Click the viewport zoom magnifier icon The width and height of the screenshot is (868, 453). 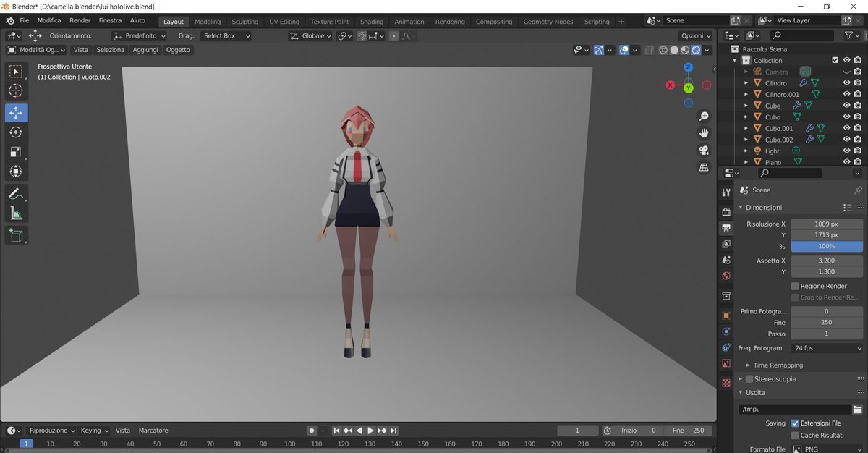(704, 117)
